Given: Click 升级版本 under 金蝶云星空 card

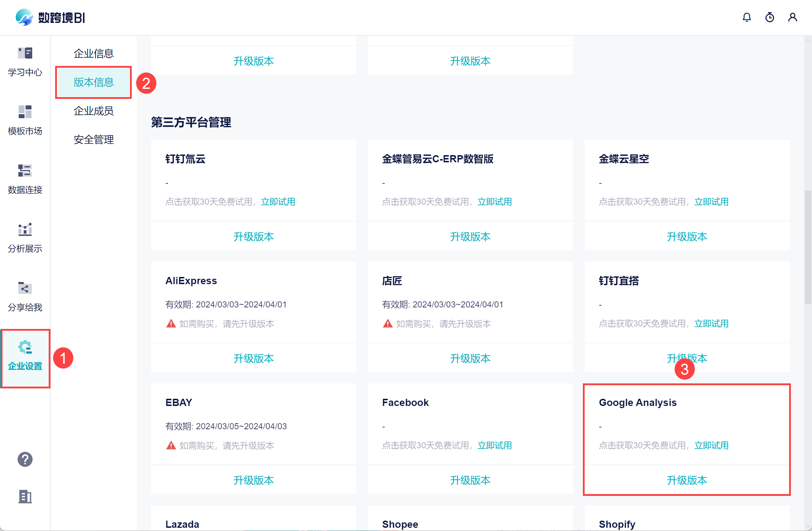Looking at the screenshot, I should coord(687,236).
